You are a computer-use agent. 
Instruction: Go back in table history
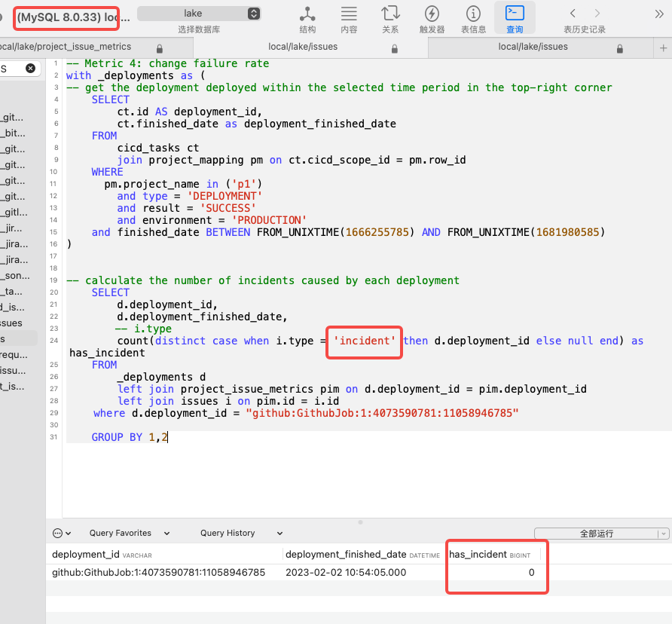573,14
